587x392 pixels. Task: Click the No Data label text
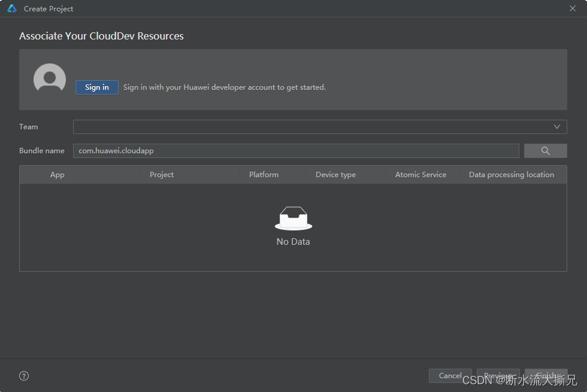tap(293, 242)
